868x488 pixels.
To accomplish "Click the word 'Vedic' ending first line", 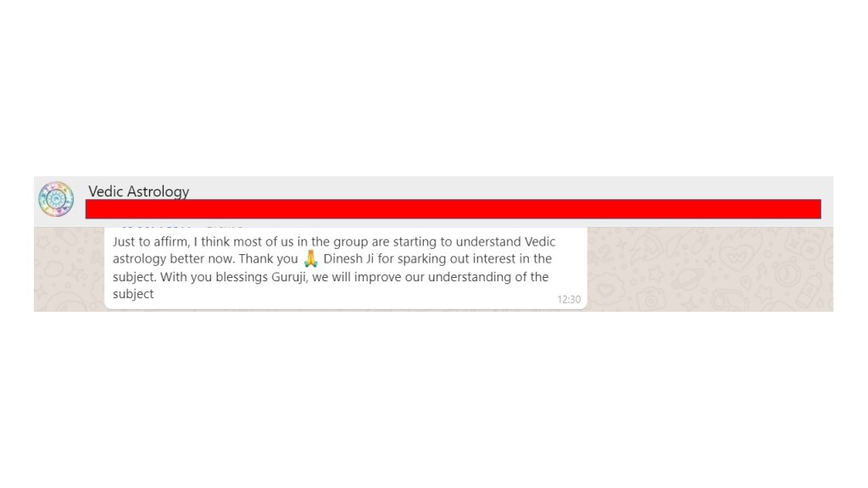I will click(x=540, y=241).
